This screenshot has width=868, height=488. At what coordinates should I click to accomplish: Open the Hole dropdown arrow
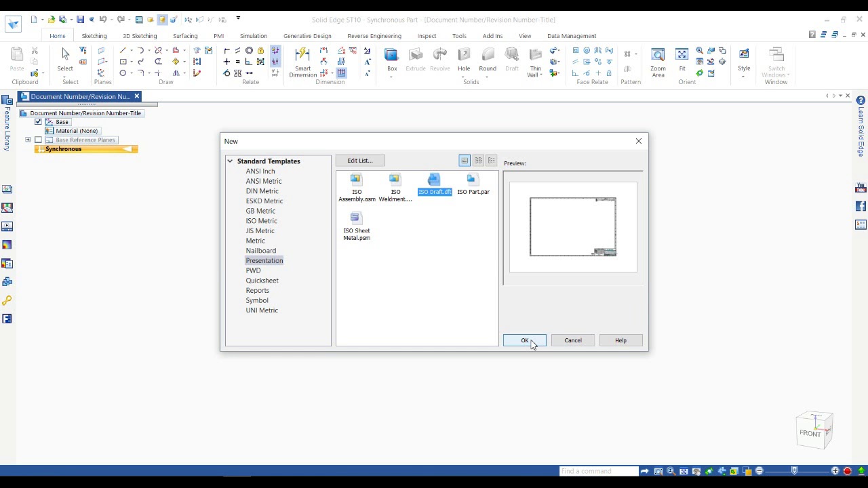464,76
